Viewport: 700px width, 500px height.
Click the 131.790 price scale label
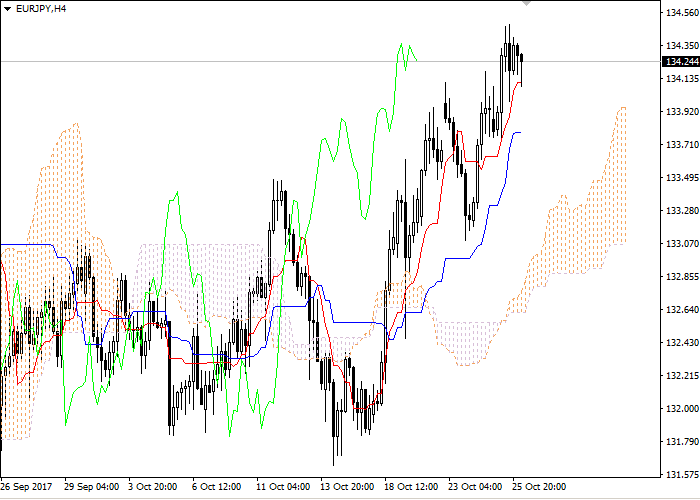(x=682, y=442)
